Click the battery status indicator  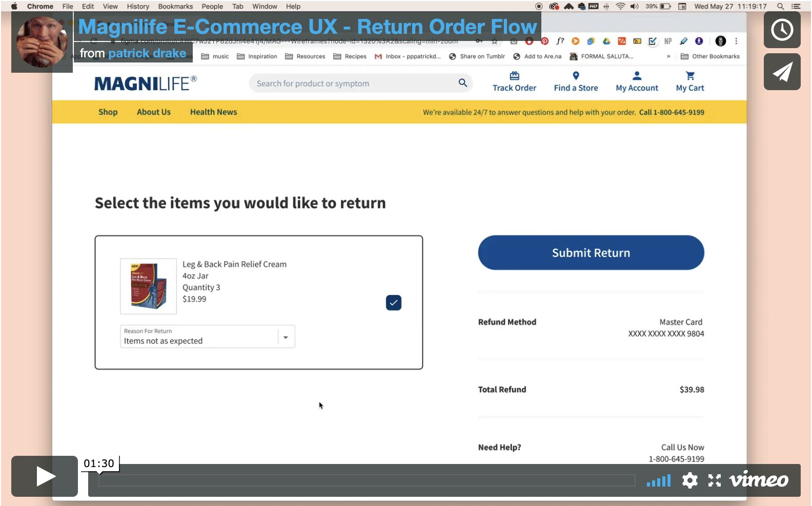click(659, 6)
